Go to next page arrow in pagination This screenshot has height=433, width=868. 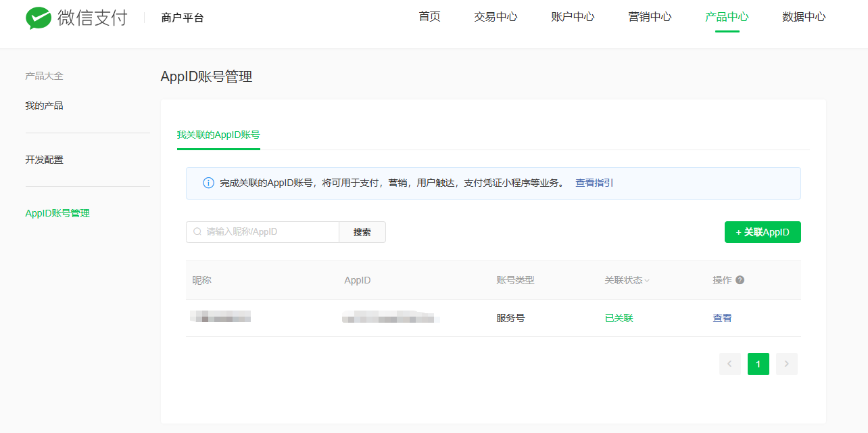787,364
